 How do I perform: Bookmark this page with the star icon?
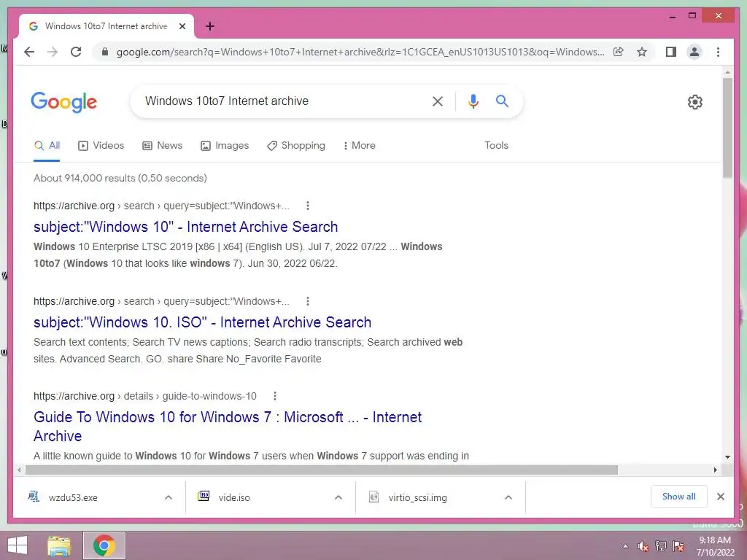tap(642, 52)
